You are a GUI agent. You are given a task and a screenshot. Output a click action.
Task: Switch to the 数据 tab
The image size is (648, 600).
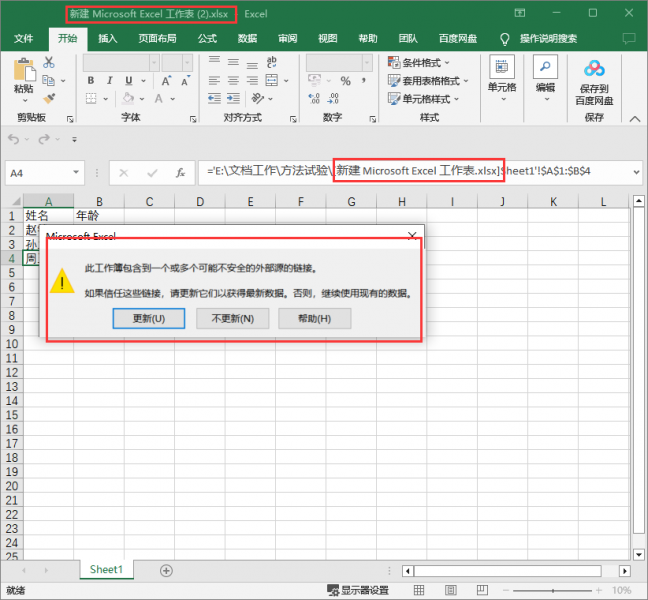click(x=247, y=39)
